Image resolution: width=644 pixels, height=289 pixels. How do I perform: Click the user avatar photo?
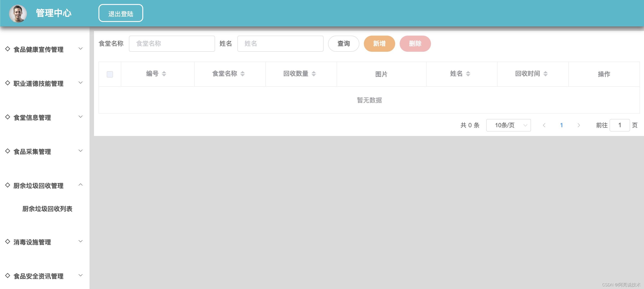pos(18,13)
